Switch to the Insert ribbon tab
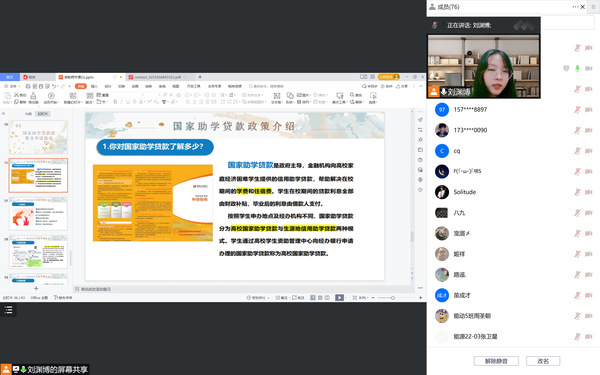This screenshot has width=600, height=375. [x=94, y=86]
